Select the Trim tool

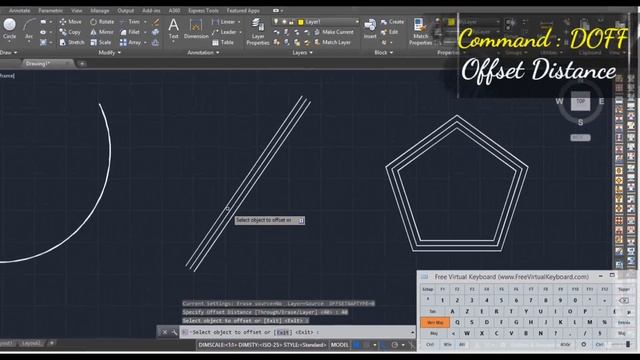click(130, 22)
